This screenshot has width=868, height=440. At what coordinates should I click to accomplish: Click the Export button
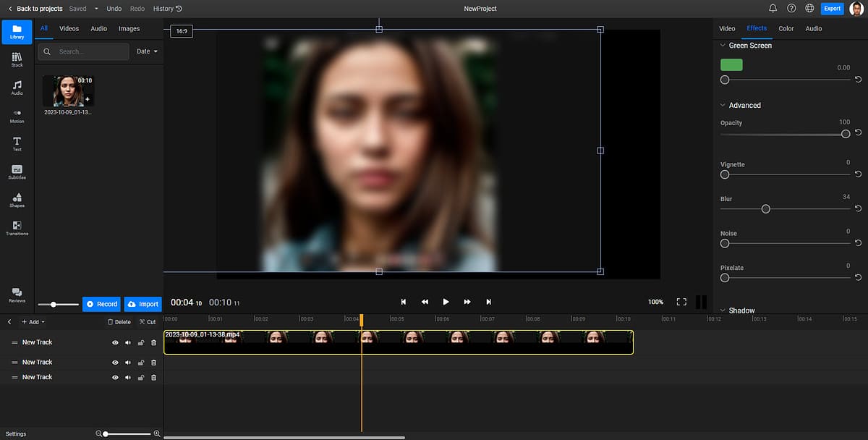tap(832, 9)
